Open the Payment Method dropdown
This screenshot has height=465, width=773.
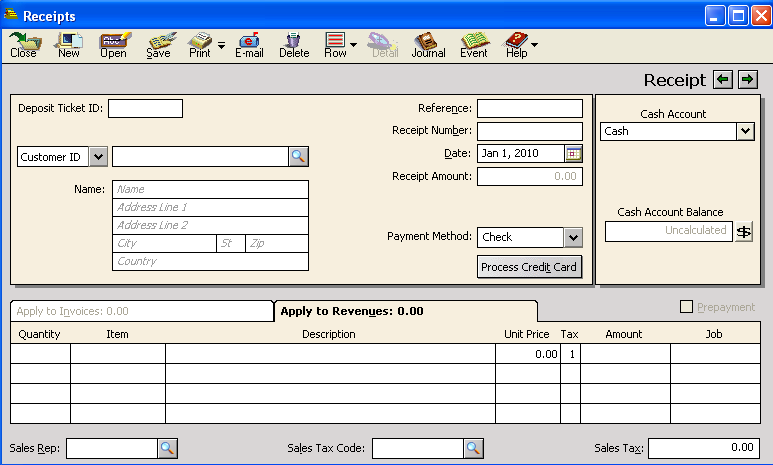click(x=573, y=237)
